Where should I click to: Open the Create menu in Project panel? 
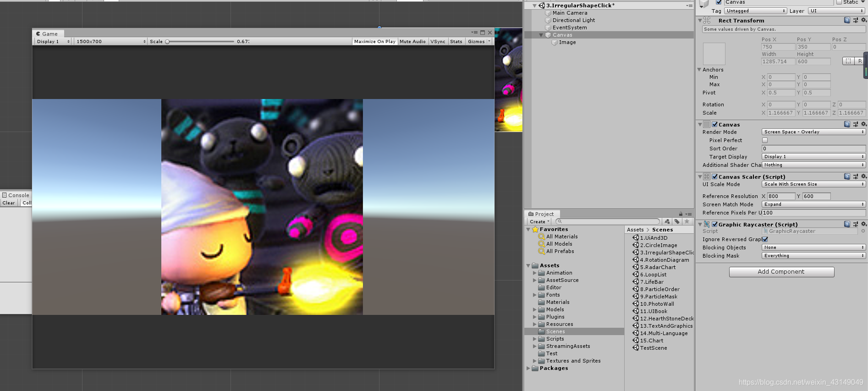(x=539, y=221)
